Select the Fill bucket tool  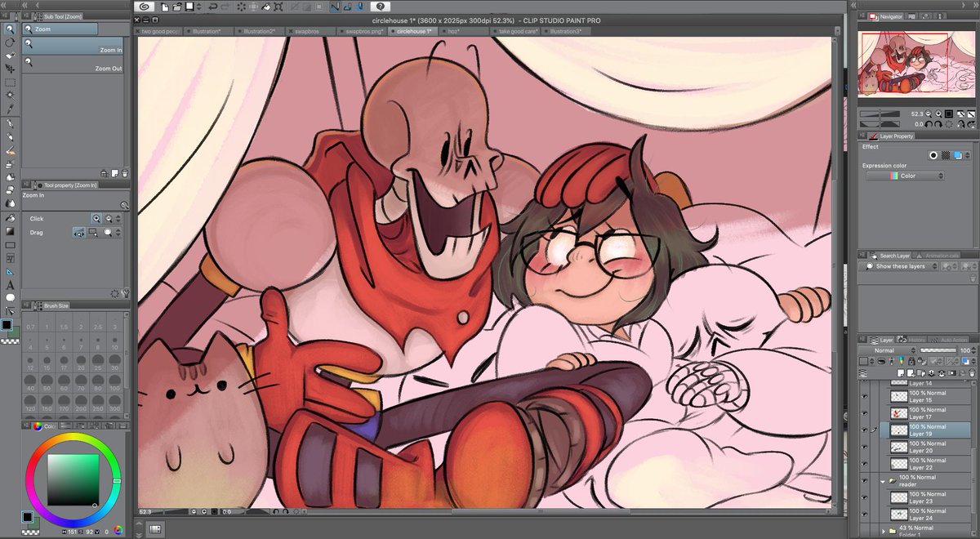point(10,218)
